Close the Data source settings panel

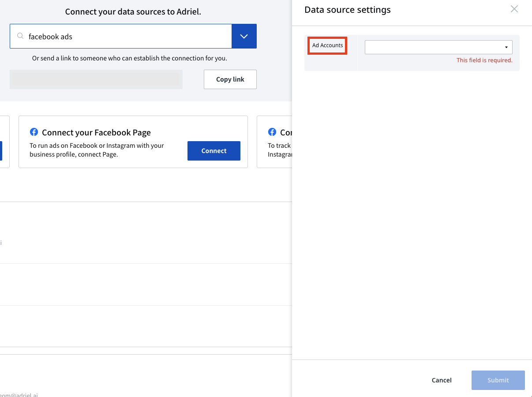tap(514, 9)
